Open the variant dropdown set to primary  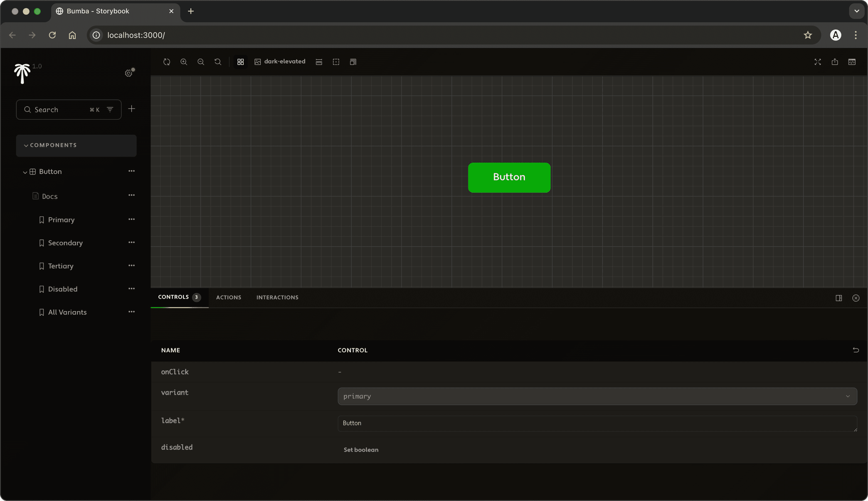point(597,396)
